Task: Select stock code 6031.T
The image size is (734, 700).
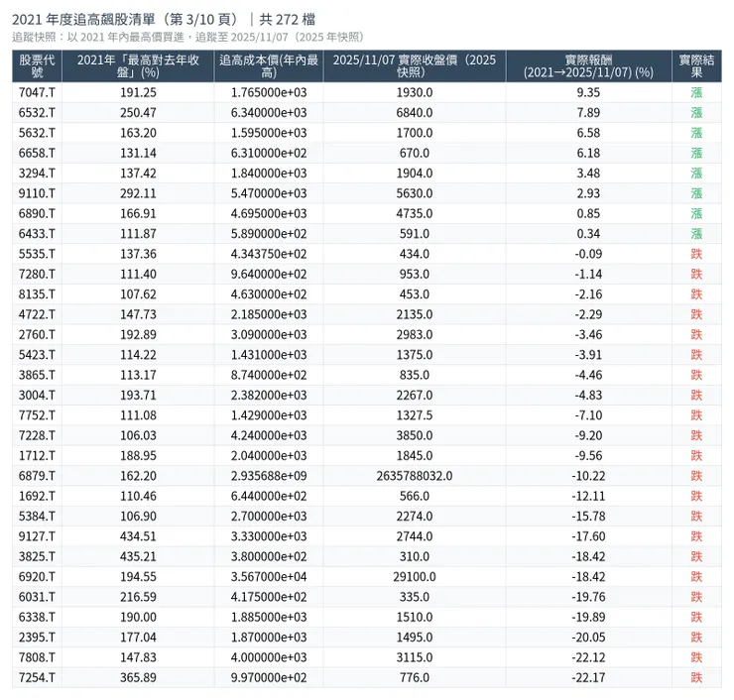Action: (37, 597)
